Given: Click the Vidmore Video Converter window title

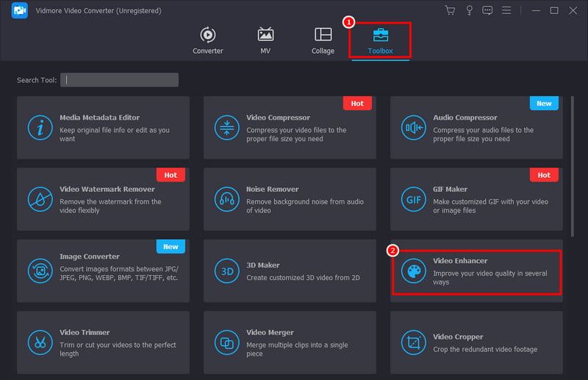Looking at the screenshot, I should pos(98,10).
